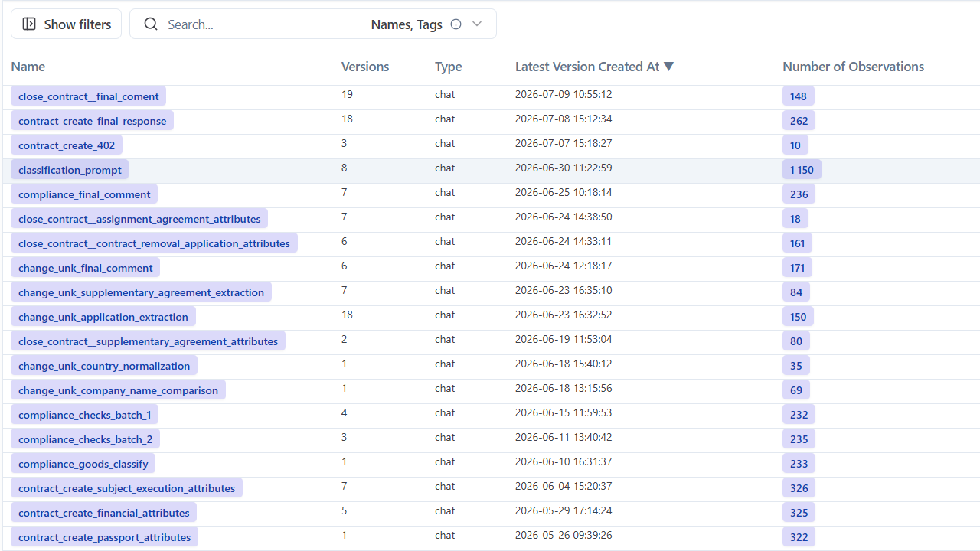Open contract_create_subject_execution_attributes prompt
The width and height of the screenshot is (980, 551).
(x=126, y=488)
